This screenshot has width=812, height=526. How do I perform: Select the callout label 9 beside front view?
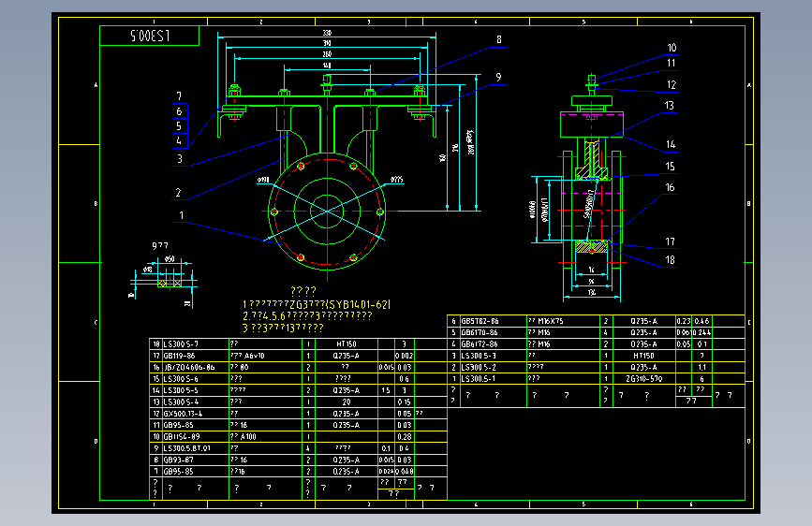tap(498, 77)
